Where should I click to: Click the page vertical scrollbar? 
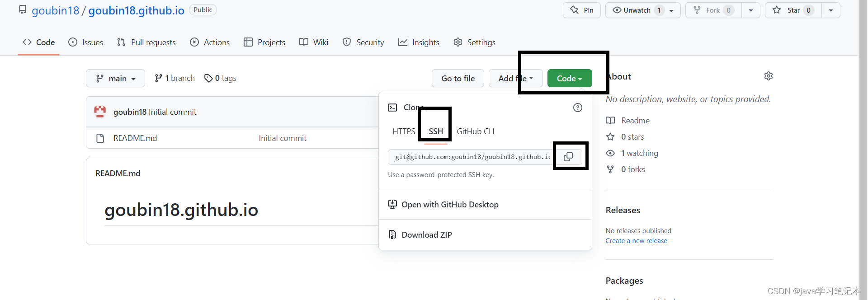click(863, 150)
